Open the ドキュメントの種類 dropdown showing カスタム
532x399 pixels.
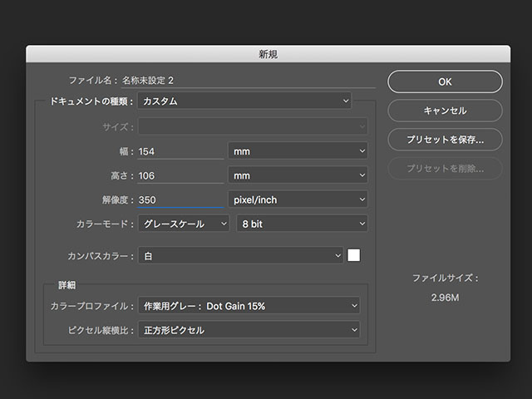244,101
